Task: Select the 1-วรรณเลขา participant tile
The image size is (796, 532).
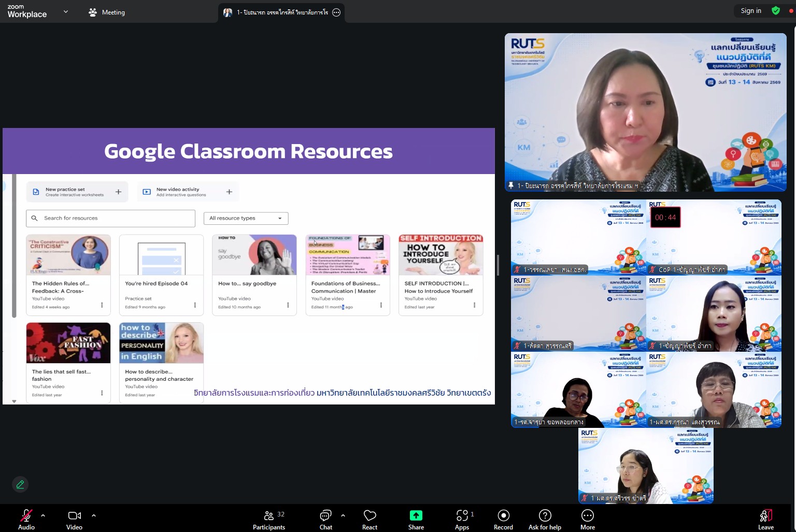Action: [578, 237]
